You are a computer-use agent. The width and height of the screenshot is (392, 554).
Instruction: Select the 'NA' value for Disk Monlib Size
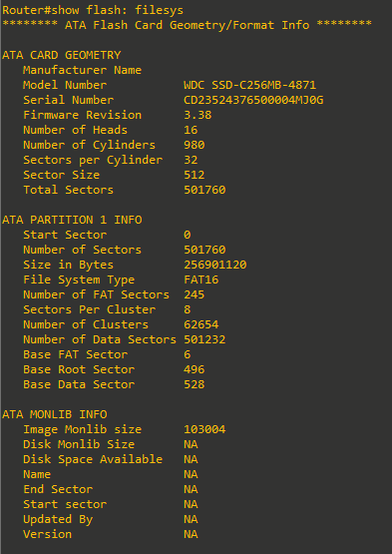(191, 444)
